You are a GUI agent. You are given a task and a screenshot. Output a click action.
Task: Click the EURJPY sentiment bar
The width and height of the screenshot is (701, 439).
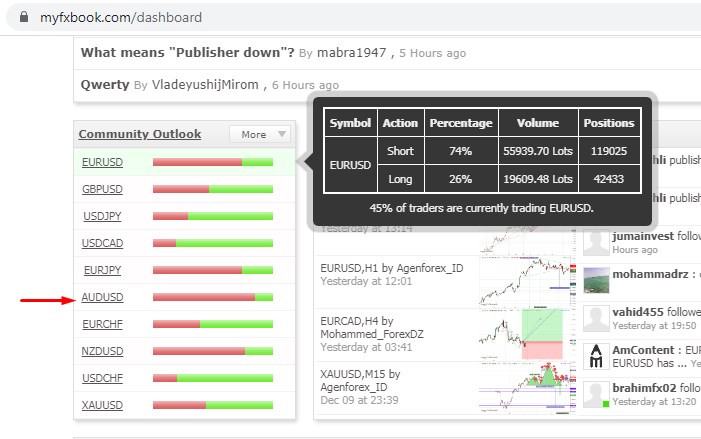coord(213,270)
